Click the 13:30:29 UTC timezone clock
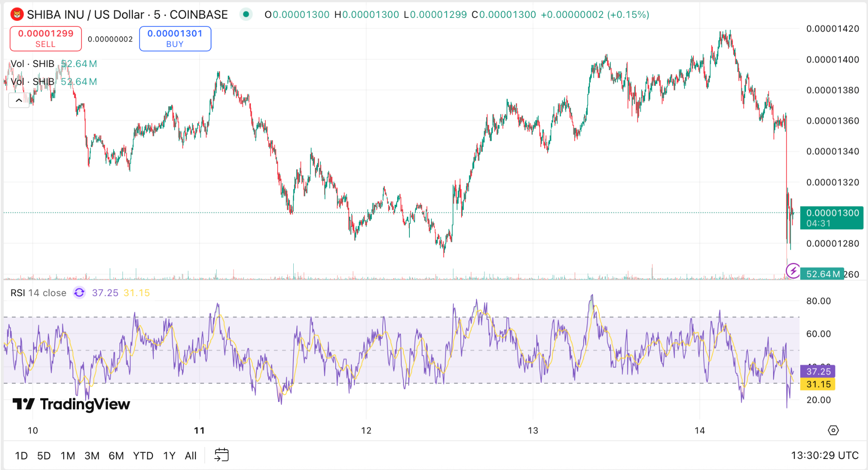This screenshot has height=470, width=868. tap(825, 455)
